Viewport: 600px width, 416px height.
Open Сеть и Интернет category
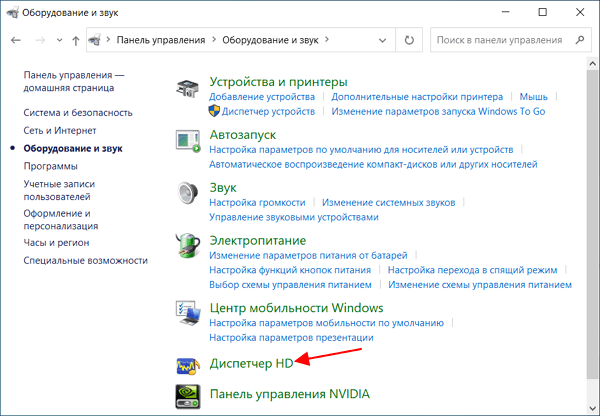tap(60, 131)
